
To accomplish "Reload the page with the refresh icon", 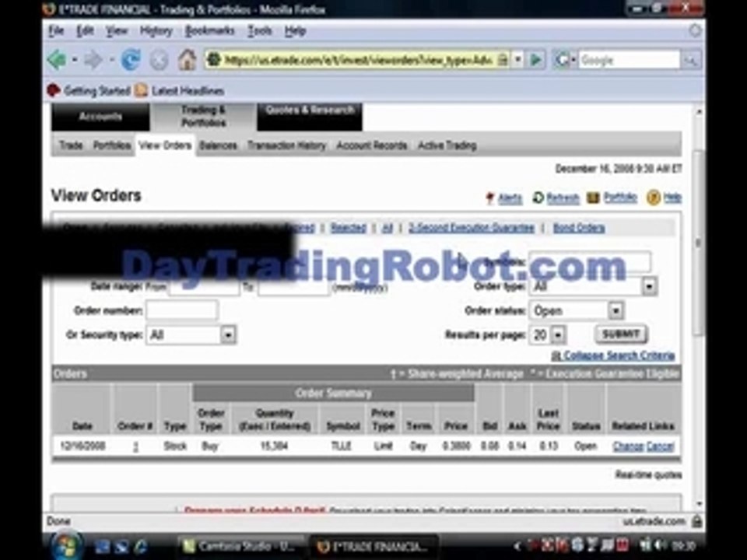I will point(131,60).
